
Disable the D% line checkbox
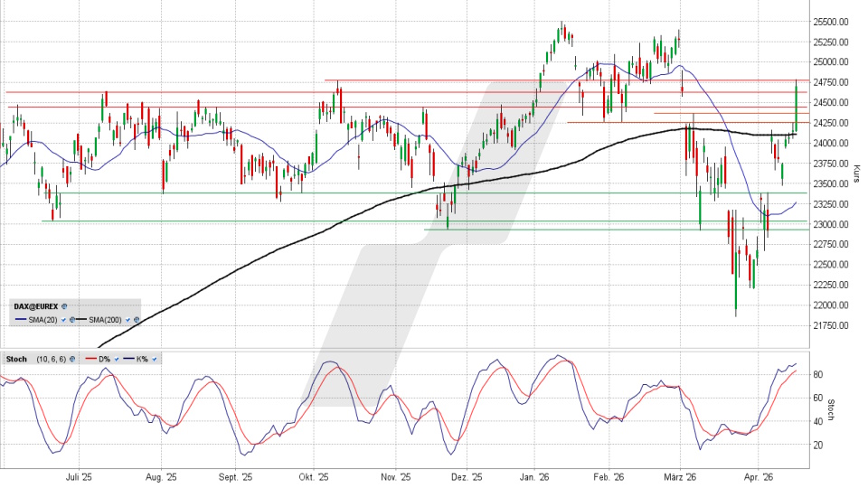coord(115,359)
